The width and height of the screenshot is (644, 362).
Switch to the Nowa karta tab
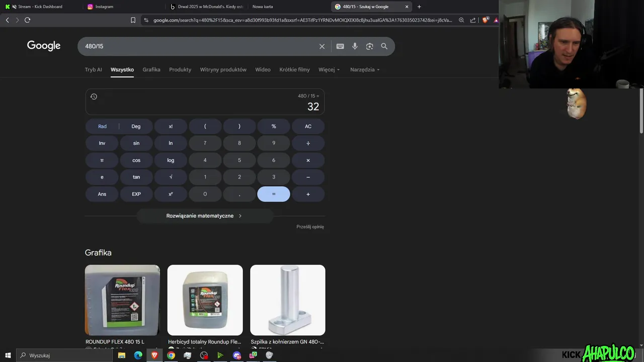[263, 7]
